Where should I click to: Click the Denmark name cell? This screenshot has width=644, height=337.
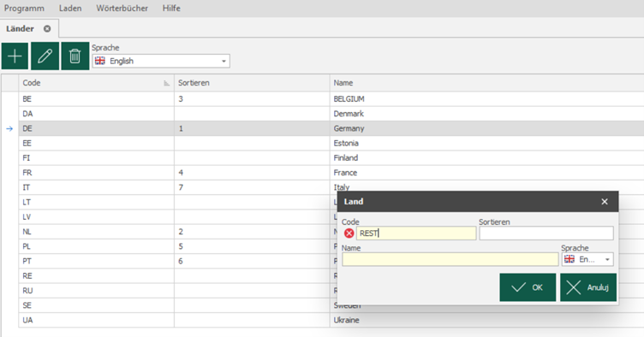click(486, 114)
